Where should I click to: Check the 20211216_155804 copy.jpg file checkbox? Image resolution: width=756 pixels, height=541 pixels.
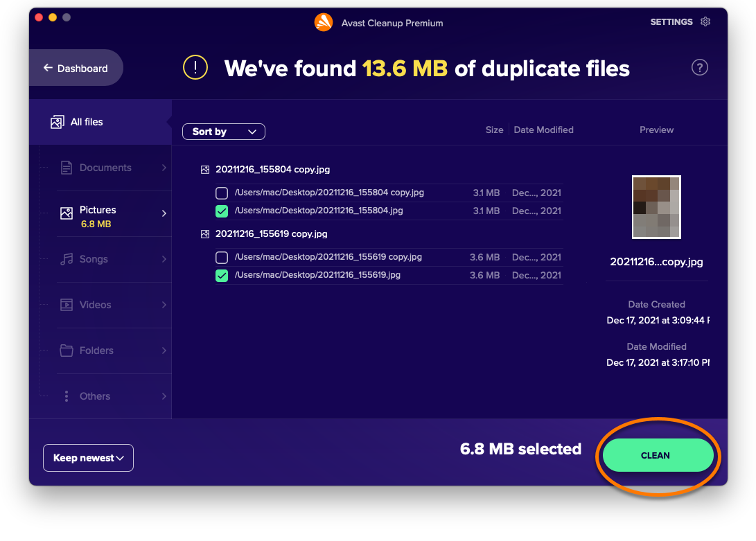click(222, 193)
